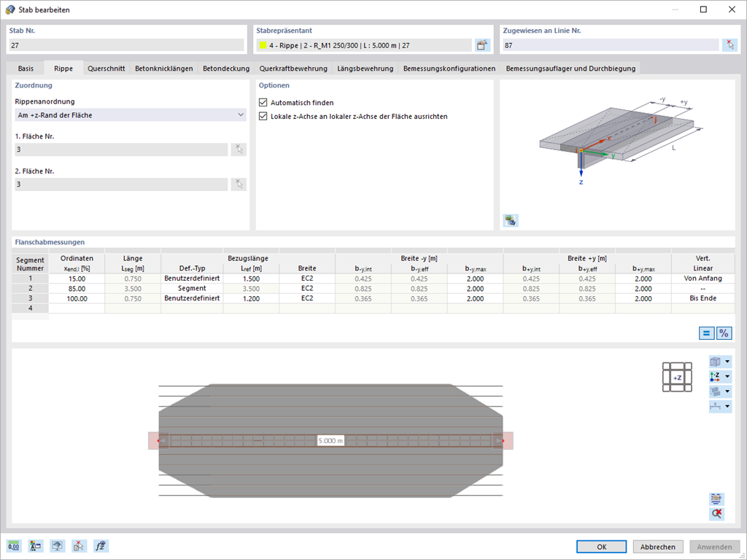The width and height of the screenshot is (747, 560).
Task: Click the second bottom toolbar icon
Action: [36, 546]
